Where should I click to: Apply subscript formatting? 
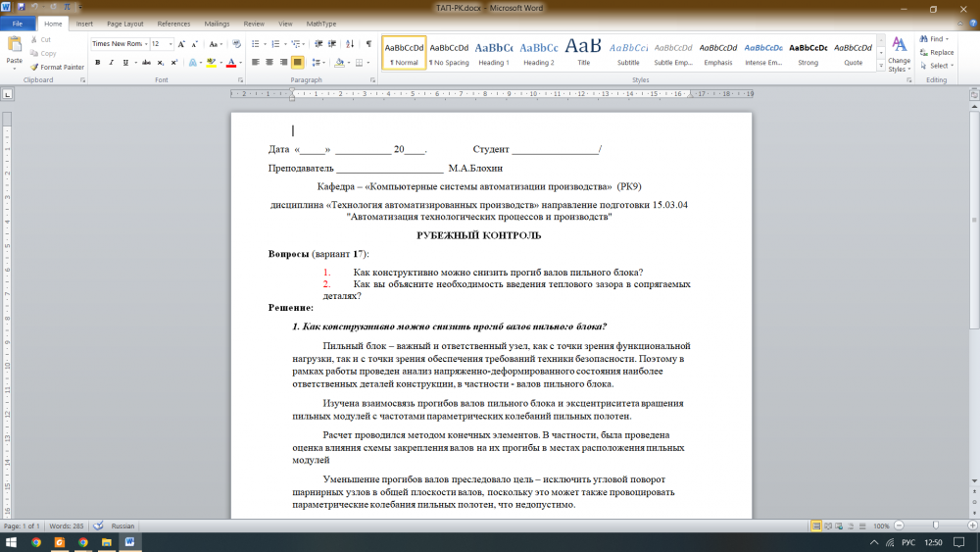[159, 62]
